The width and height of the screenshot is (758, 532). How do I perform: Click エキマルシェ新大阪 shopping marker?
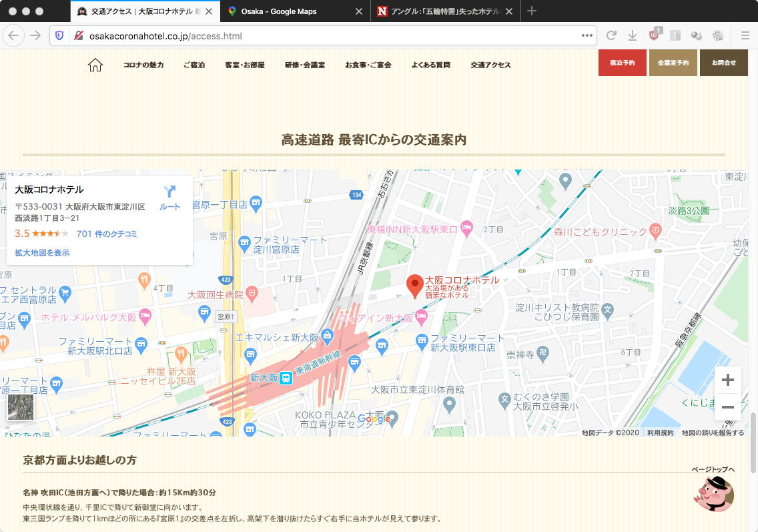click(327, 336)
